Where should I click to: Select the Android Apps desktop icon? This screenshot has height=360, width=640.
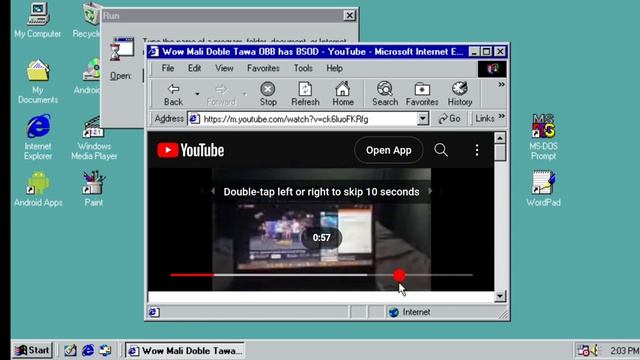click(x=38, y=189)
